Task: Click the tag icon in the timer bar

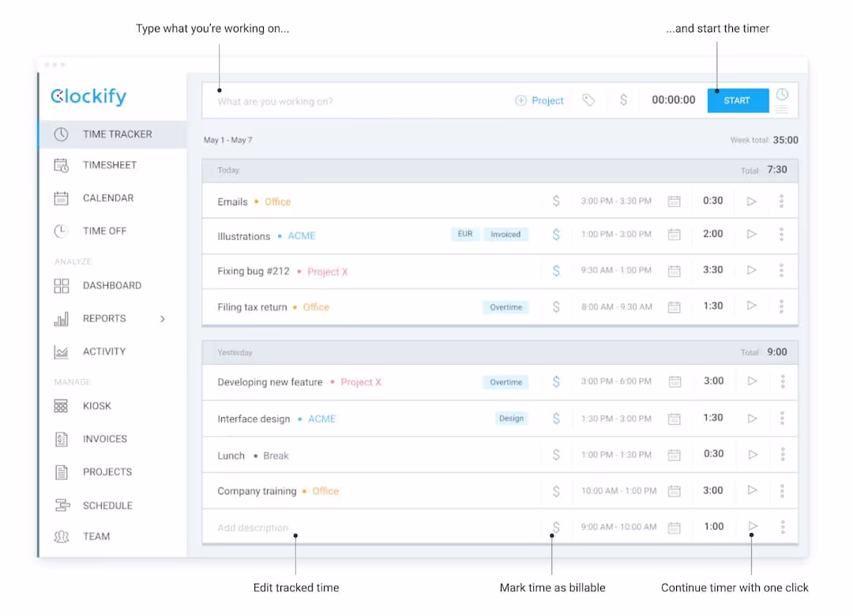Action: (x=589, y=100)
